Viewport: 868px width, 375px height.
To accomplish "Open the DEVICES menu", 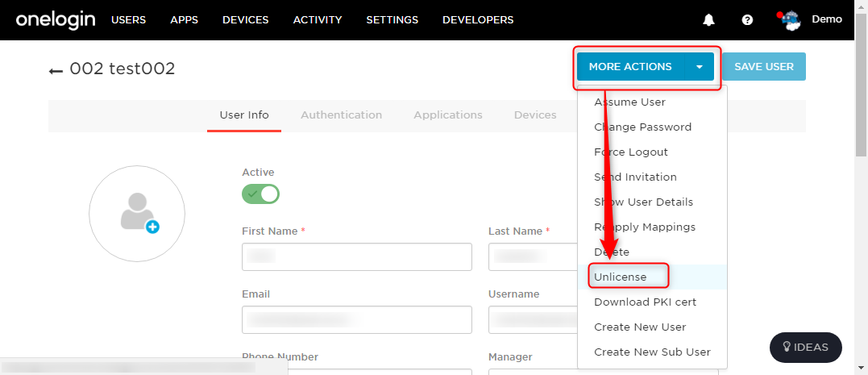I will click(x=245, y=20).
